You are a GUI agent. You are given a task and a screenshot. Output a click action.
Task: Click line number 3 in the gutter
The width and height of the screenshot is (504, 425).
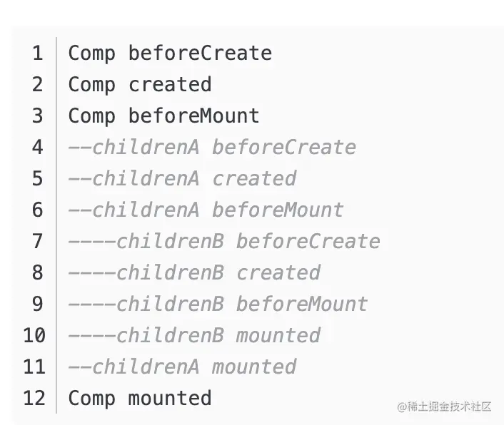coord(38,116)
